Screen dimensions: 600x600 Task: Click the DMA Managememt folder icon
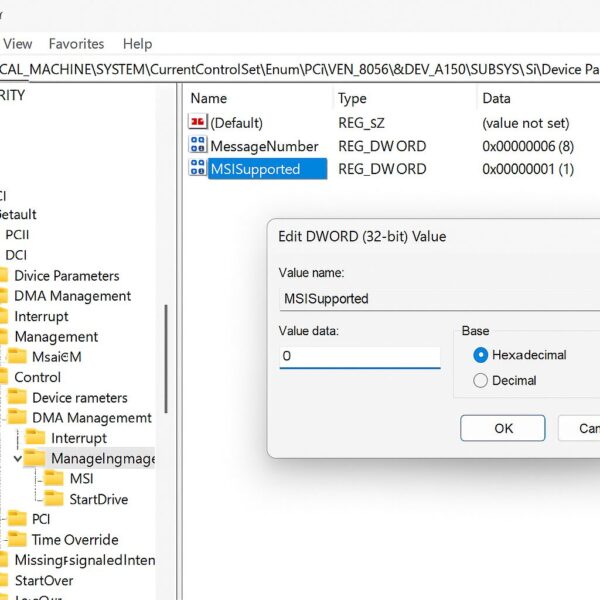click(17, 417)
